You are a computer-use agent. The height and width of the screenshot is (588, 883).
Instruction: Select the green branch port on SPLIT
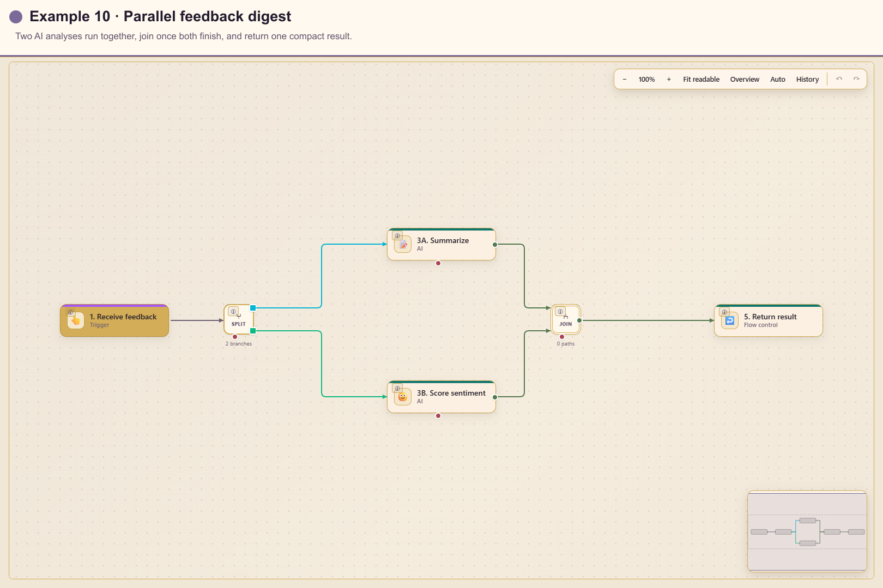pyautogui.click(x=253, y=331)
